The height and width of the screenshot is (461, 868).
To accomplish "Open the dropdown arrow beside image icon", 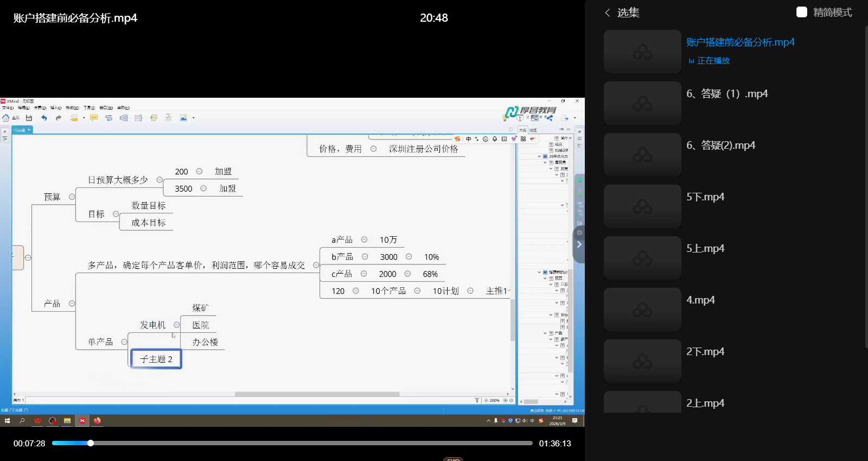I will pyautogui.click(x=194, y=118).
